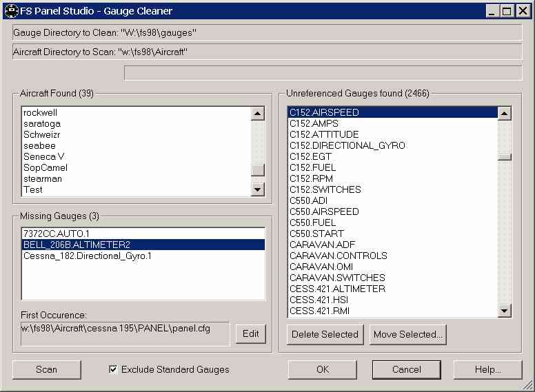The height and width of the screenshot is (392, 535).
Task: Click up arrow of Aircraft Found scrollbar
Action: pos(258,114)
